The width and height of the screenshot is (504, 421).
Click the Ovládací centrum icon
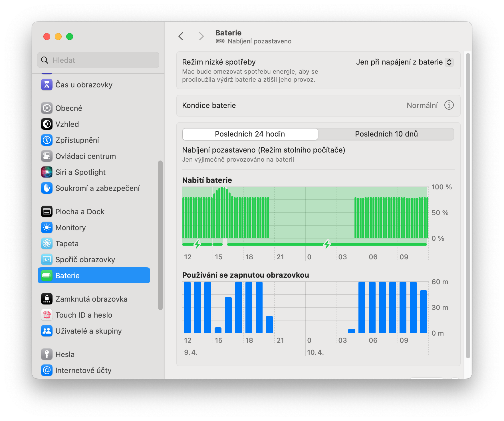(x=47, y=156)
